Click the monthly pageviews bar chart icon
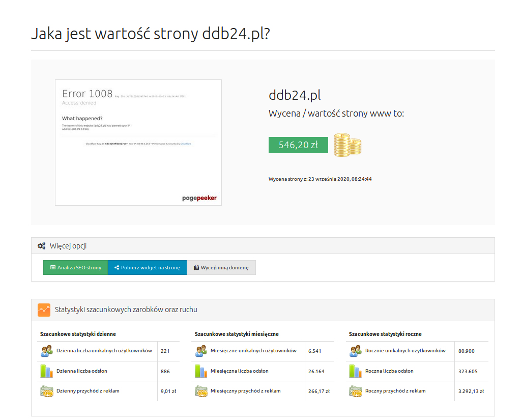The height and width of the screenshot is (420, 522). (201, 371)
